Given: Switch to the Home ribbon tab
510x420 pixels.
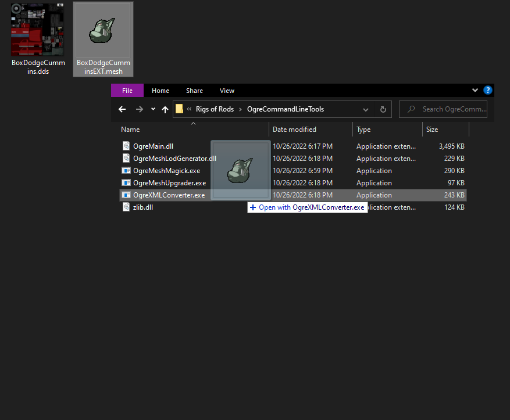Looking at the screenshot, I should (161, 91).
